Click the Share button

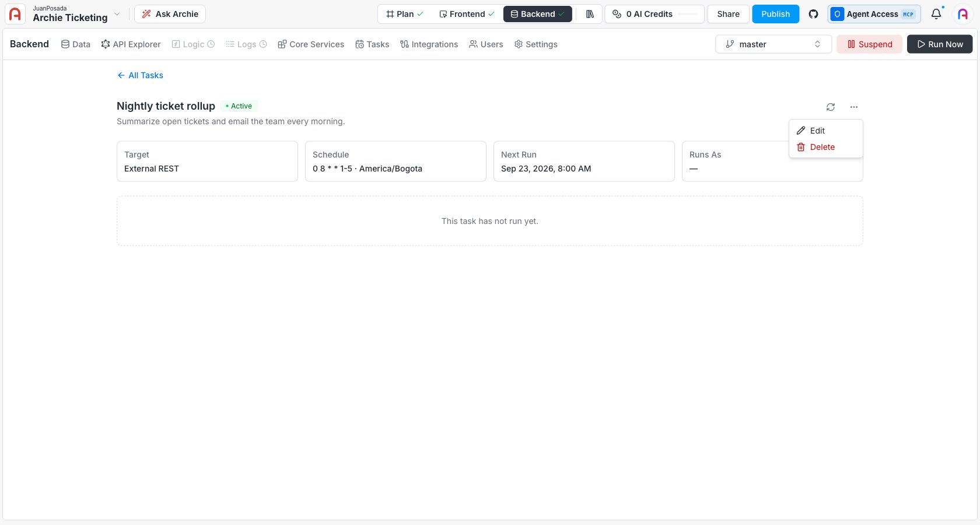(x=728, y=14)
